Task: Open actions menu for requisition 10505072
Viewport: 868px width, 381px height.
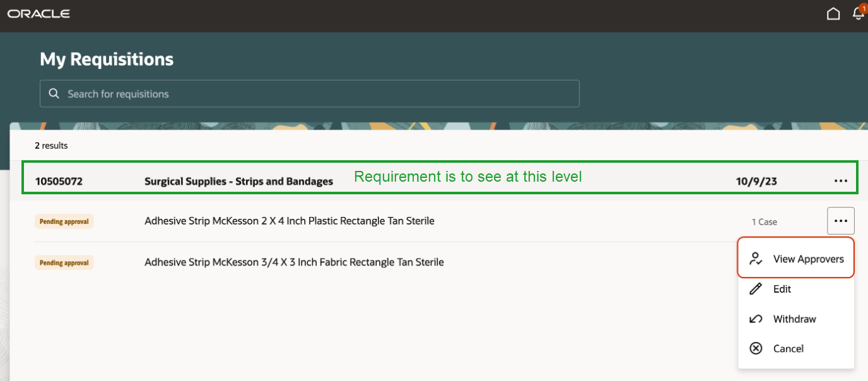Action: click(x=840, y=180)
